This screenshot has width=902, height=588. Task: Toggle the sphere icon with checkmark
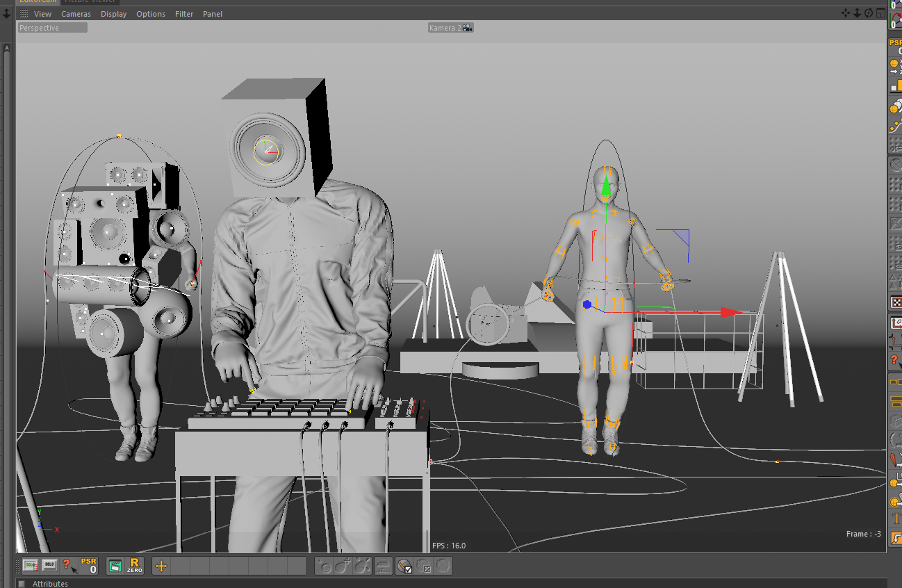click(404, 566)
